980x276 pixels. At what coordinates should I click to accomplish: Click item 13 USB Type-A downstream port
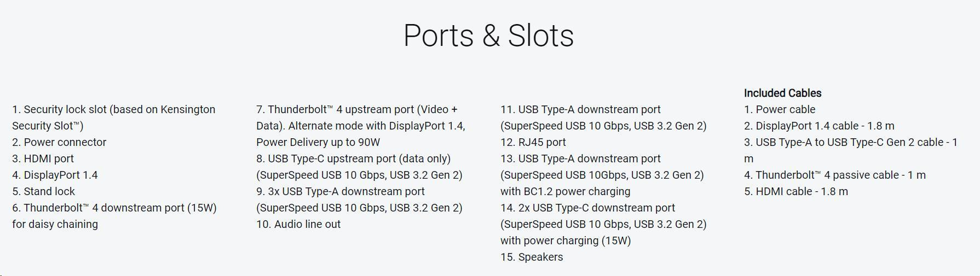click(x=580, y=159)
